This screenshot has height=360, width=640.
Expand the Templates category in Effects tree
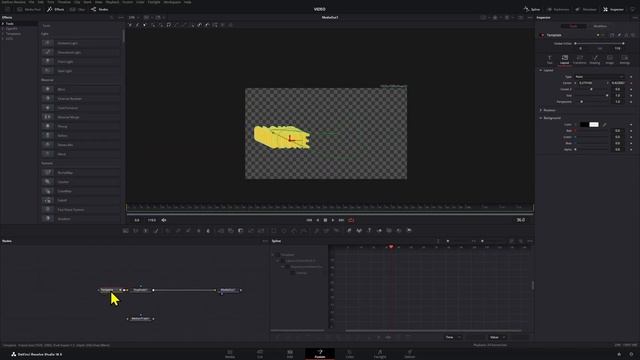coord(3,34)
